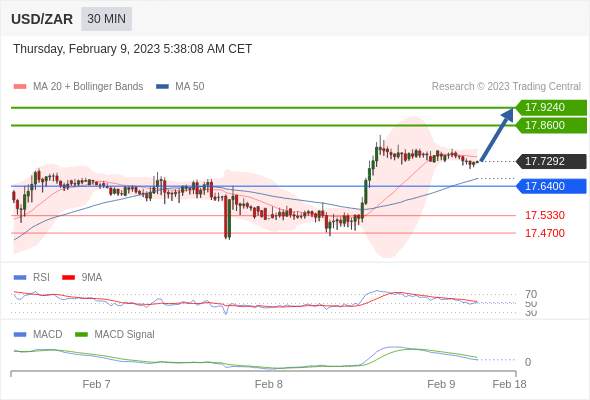The width and height of the screenshot is (590, 400).
Task: Click the 17.9240 resistance price label
Action: [x=551, y=107]
